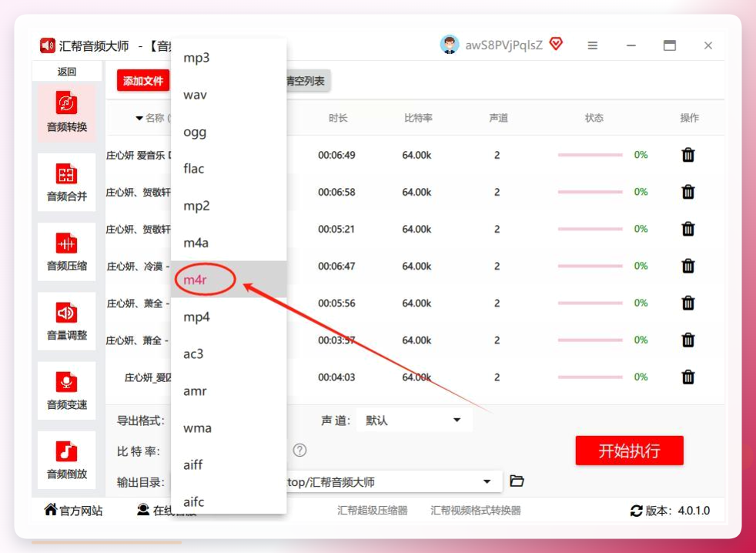The width and height of the screenshot is (756, 553).
Task: Click the user avatar picture
Action: [450, 45]
